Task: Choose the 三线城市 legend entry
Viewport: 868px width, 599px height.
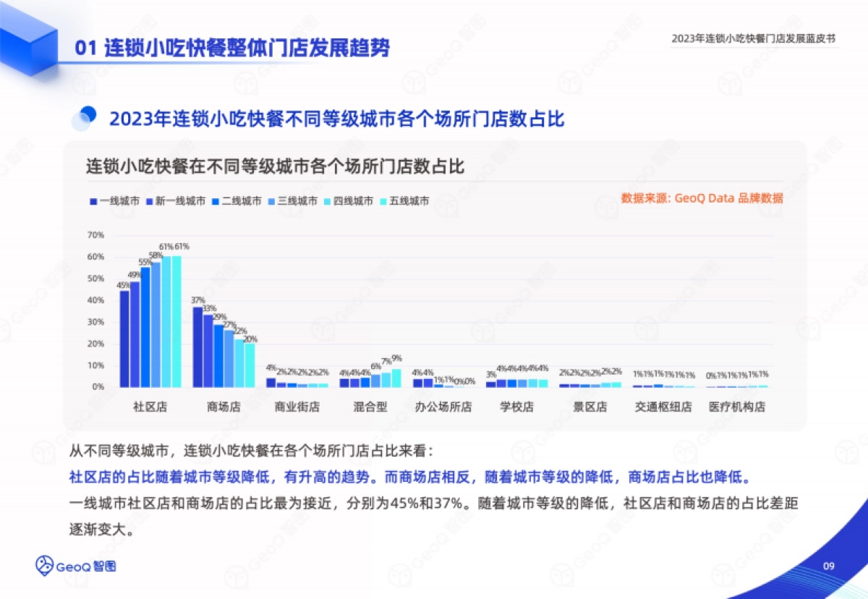Action: coord(292,201)
